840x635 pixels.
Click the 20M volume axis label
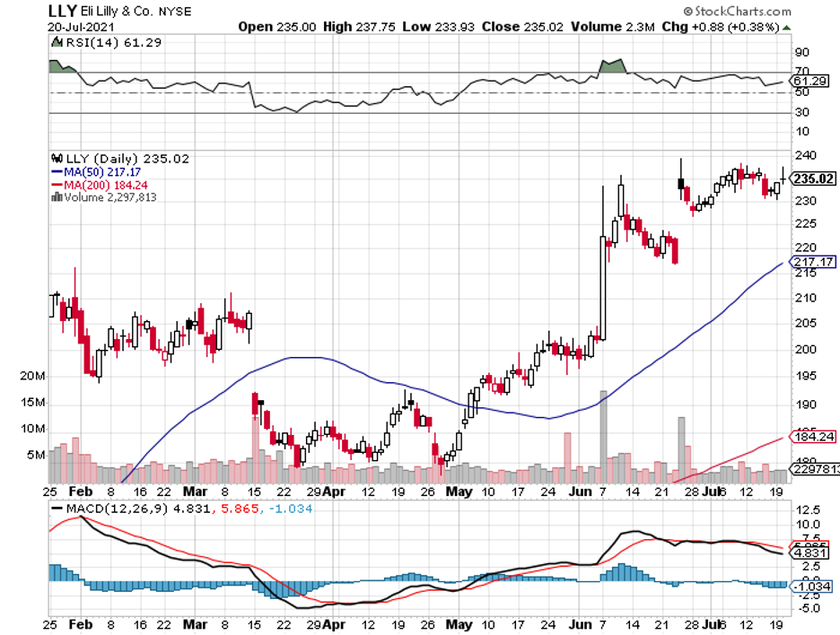32,377
